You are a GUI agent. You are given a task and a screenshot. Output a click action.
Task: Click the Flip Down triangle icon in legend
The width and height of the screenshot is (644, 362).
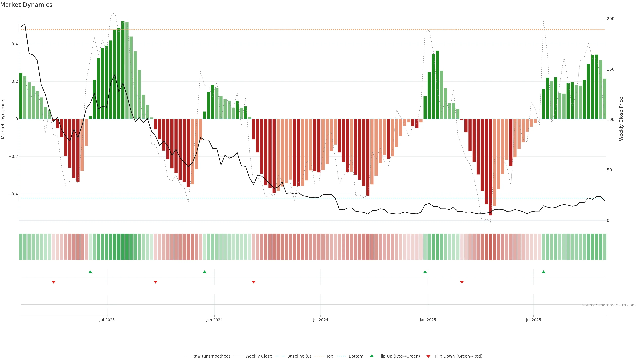coord(428,356)
